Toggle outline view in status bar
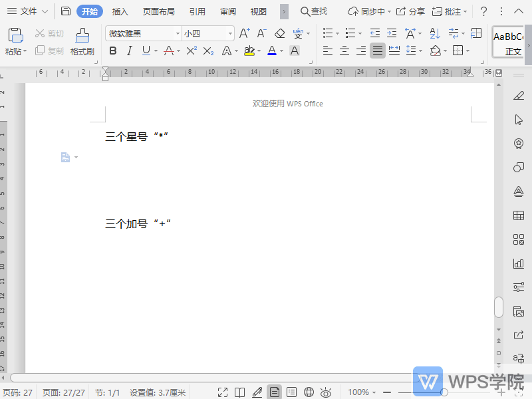The image size is (532, 399). (291, 392)
